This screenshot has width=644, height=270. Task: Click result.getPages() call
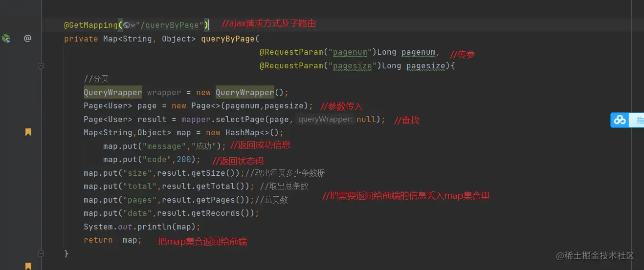pyautogui.click(x=203, y=200)
